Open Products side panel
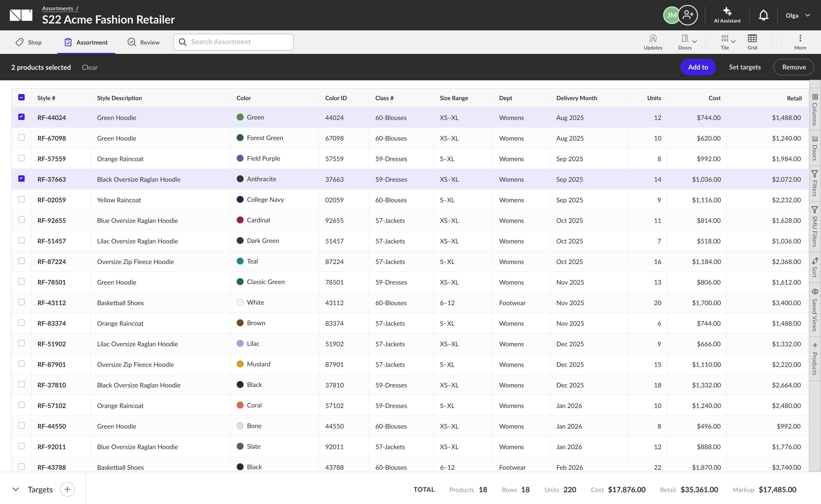This screenshot has height=504, width=821. coord(815,359)
